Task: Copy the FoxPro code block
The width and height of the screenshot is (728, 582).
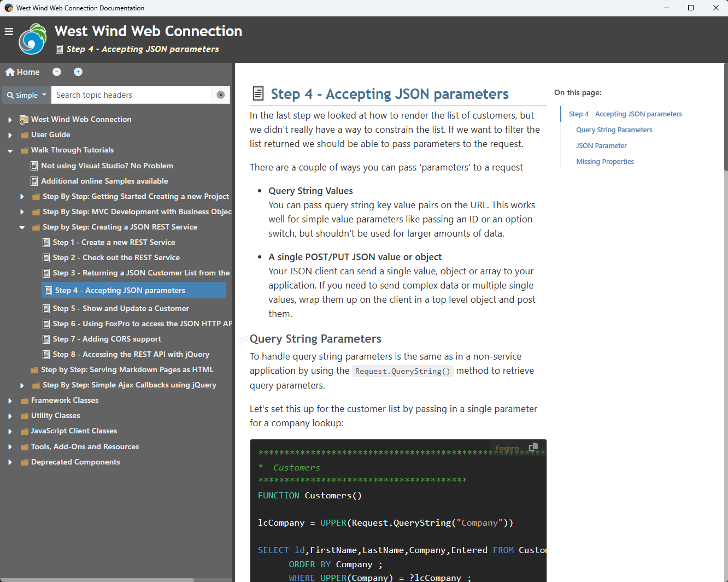Action: click(533, 448)
